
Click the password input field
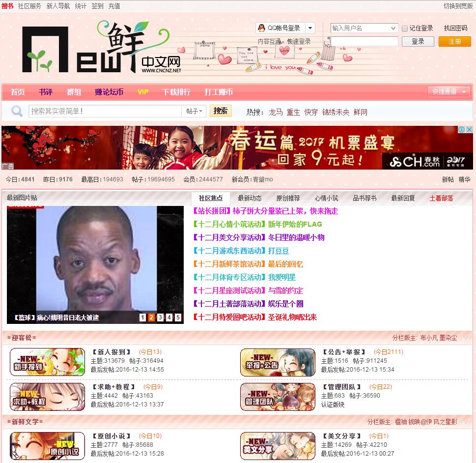coord(364,41)
